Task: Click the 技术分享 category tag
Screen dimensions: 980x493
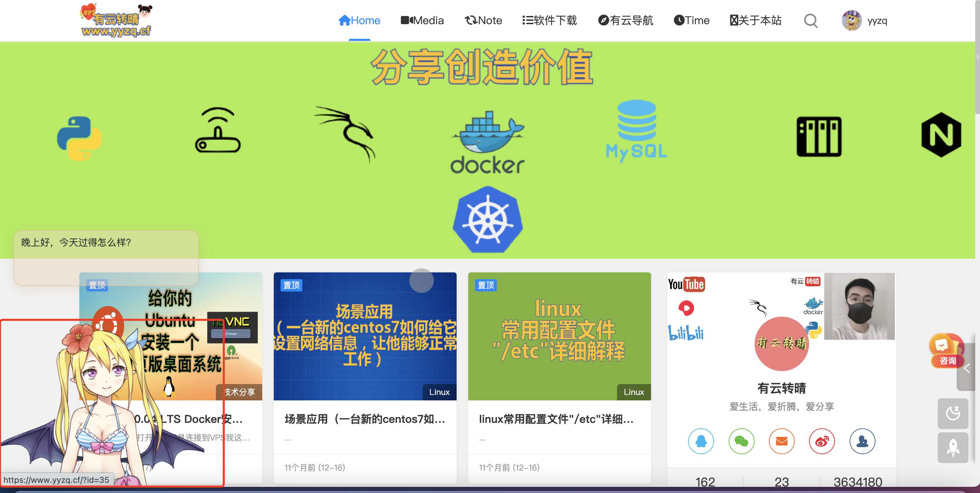Action: (x=239, y=392)
